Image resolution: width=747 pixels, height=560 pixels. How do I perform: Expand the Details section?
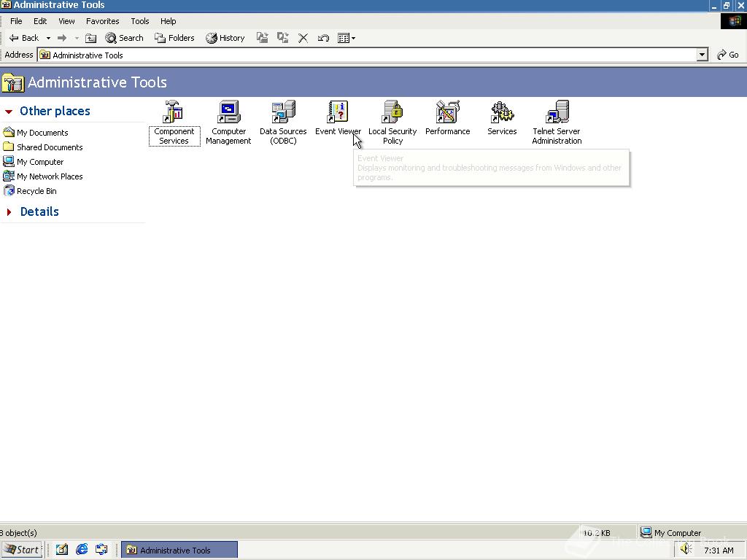click(x=9, y=212)
